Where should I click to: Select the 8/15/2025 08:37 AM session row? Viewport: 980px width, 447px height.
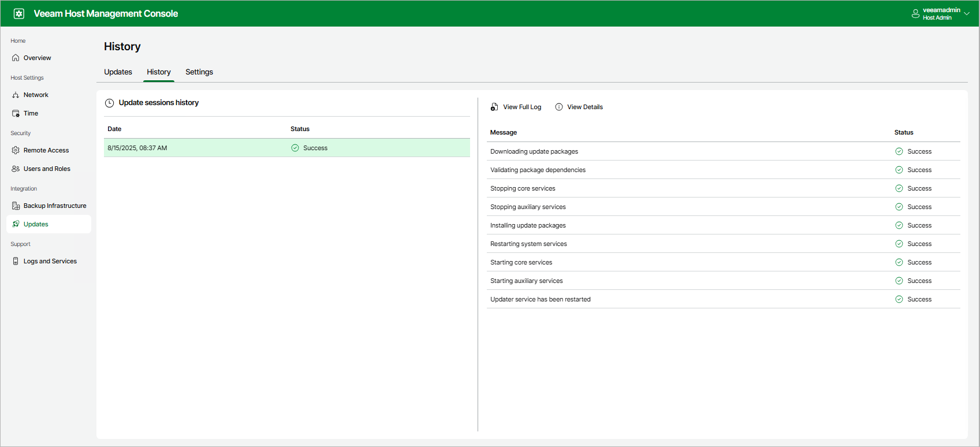pyautogui.click(x=287, y=148)
